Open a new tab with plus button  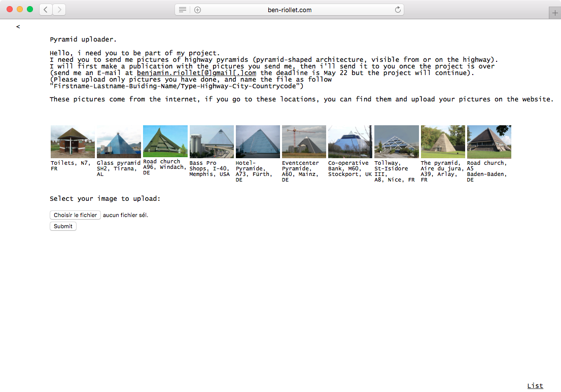(x=554, y=14)
